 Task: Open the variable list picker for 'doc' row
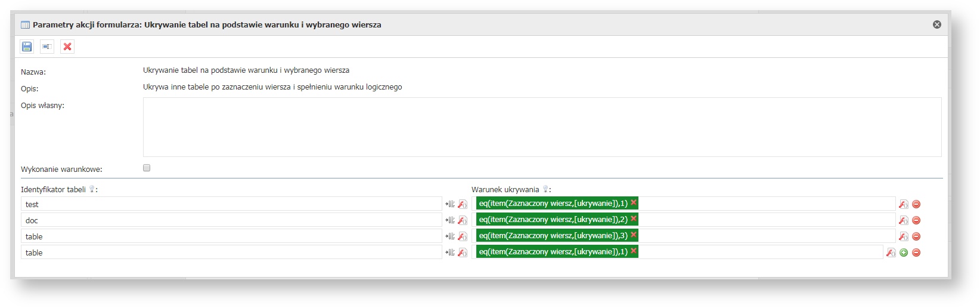pos(449,220)
